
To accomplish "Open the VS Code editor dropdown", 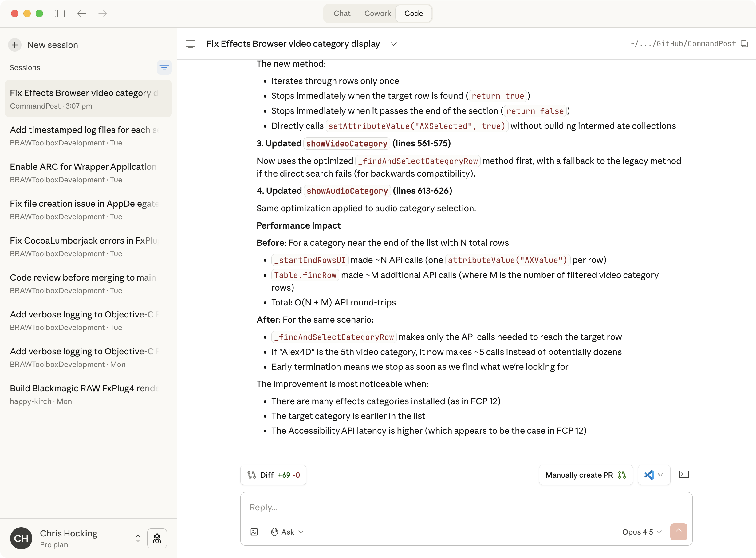I will tap(654, 475).
